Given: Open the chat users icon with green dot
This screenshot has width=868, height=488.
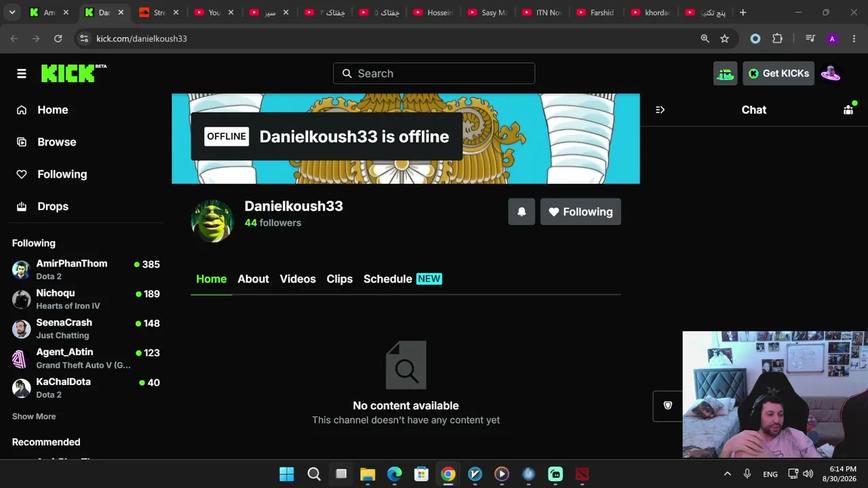Looking at the screenshot, I should point(848,110).
